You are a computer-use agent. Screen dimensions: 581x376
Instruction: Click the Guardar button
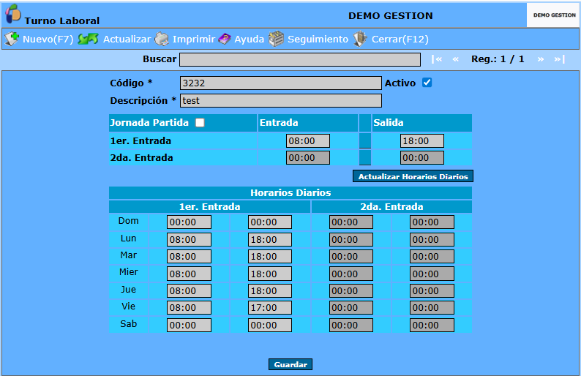tap(290, 364)
